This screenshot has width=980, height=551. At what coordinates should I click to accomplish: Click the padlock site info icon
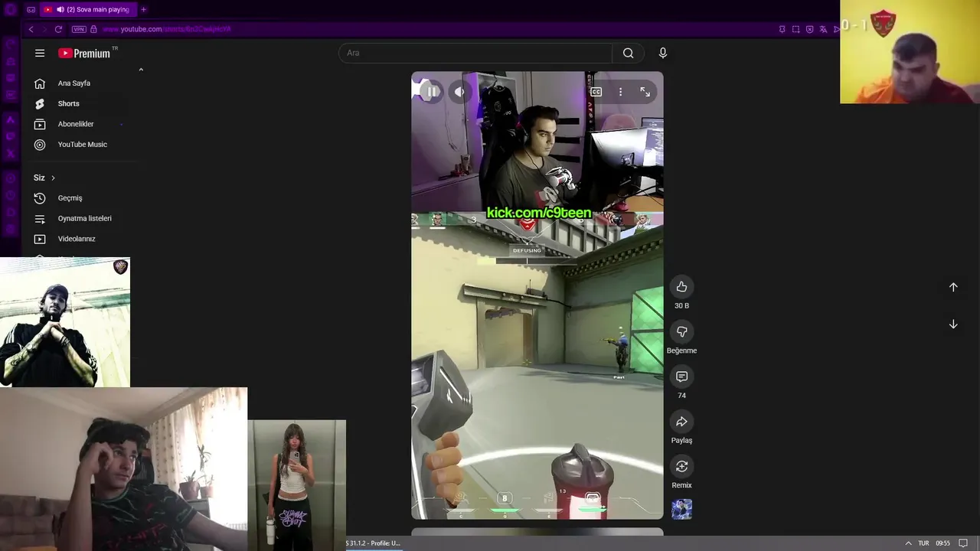click(x=93, y=29)
